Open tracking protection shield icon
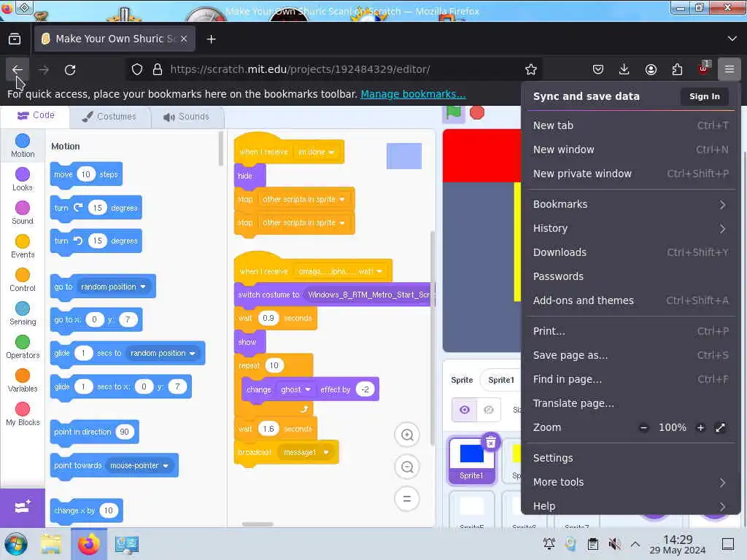Viewport: 747px width, 560px height. point(137,69)
